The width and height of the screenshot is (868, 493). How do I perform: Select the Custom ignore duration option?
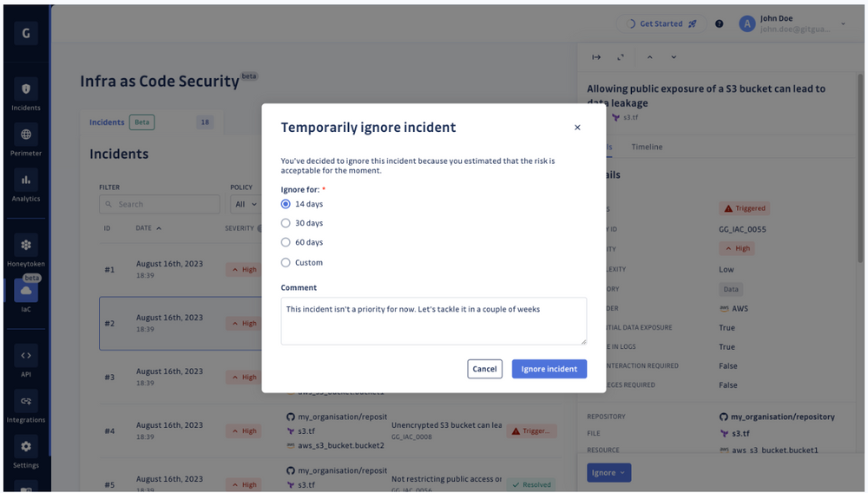click(x=286, y=263)
